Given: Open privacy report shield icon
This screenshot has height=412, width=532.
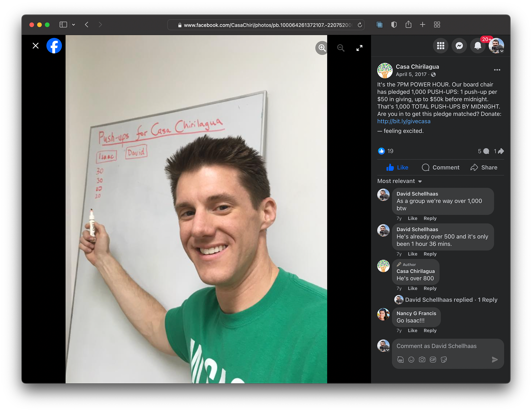Looking at the screenshot, I should coord(394,25).
